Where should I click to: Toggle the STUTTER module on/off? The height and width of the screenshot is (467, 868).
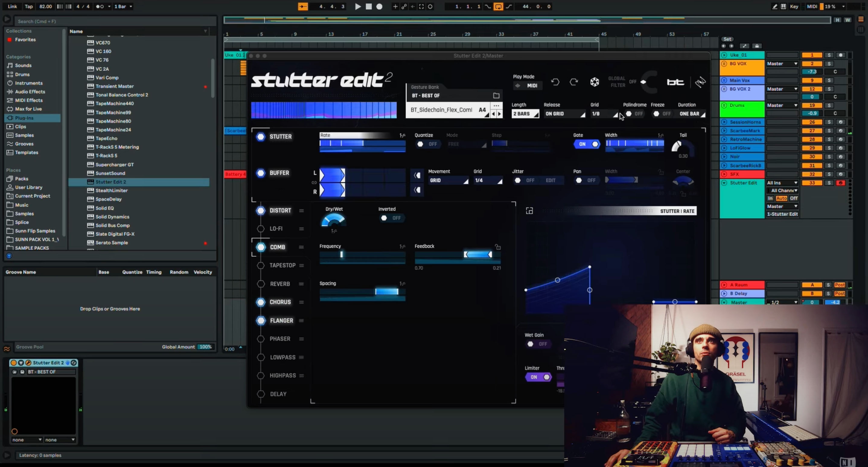coord(261,137)
